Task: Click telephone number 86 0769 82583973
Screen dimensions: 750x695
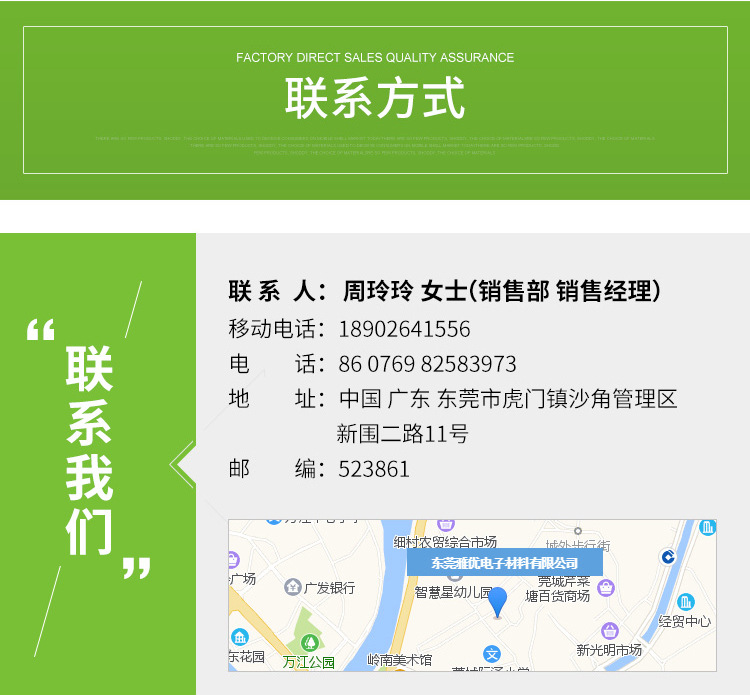Action: (x=427, y=364)
